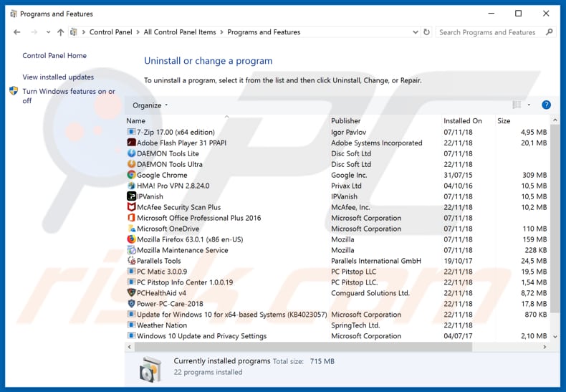566x392 pixels.
Task: Sort programs by Installed On column
Action: (462, 121)
